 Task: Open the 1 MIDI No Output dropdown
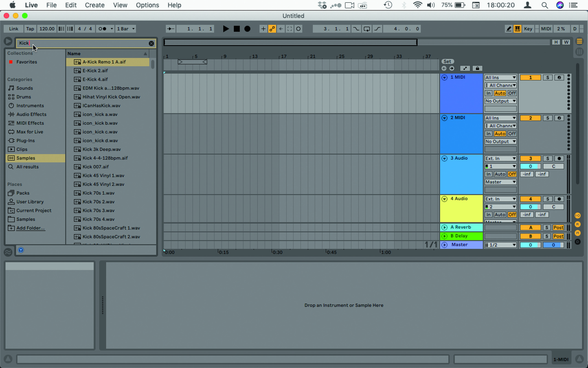[500, 101]
